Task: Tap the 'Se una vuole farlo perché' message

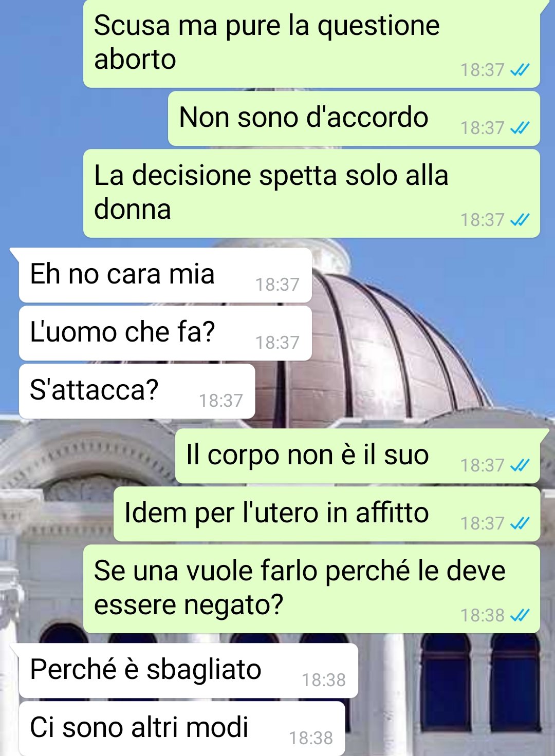Action: 311,589
